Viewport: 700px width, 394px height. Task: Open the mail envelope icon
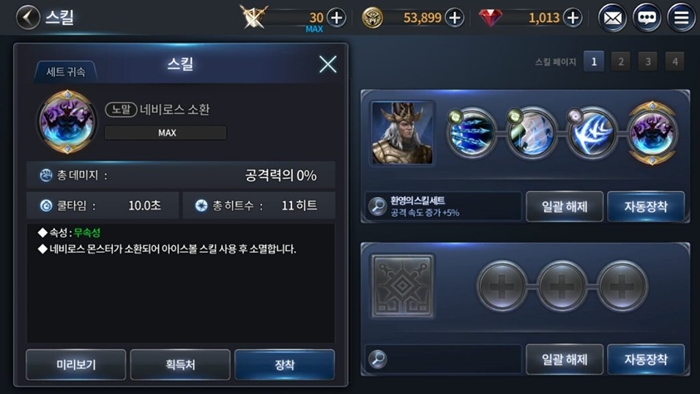point(612,18)
